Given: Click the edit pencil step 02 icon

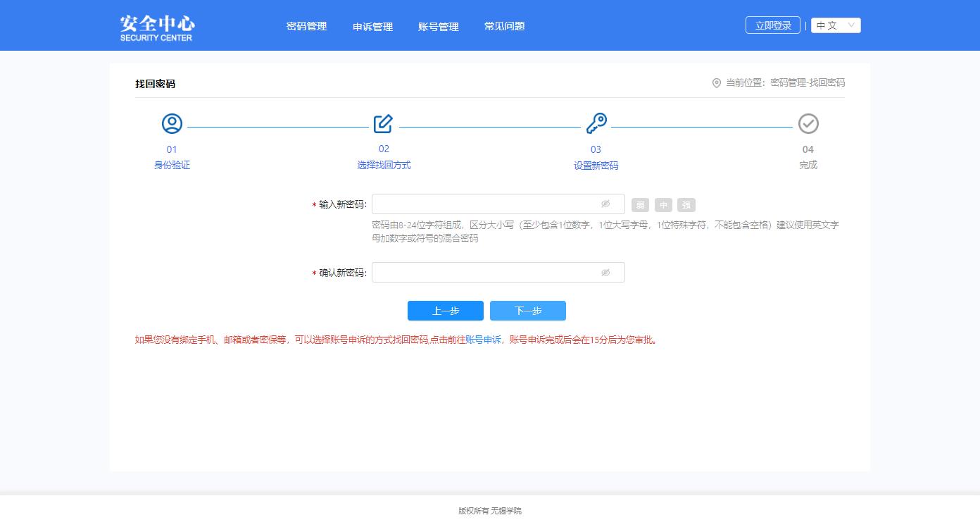Looking at the screenshot, I should coord(383,124).
